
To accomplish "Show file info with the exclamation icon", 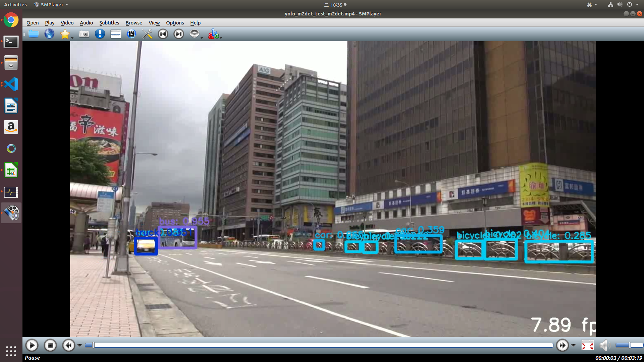I will 100,34.
